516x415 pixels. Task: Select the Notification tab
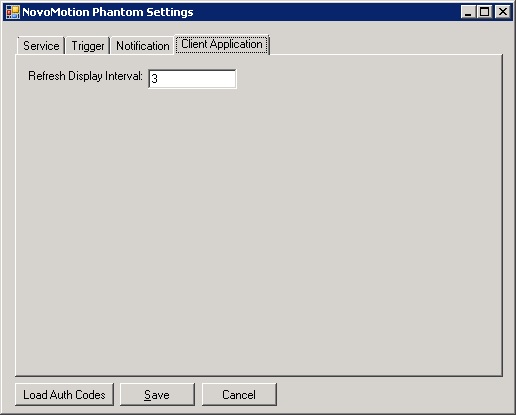coord(143,46)
